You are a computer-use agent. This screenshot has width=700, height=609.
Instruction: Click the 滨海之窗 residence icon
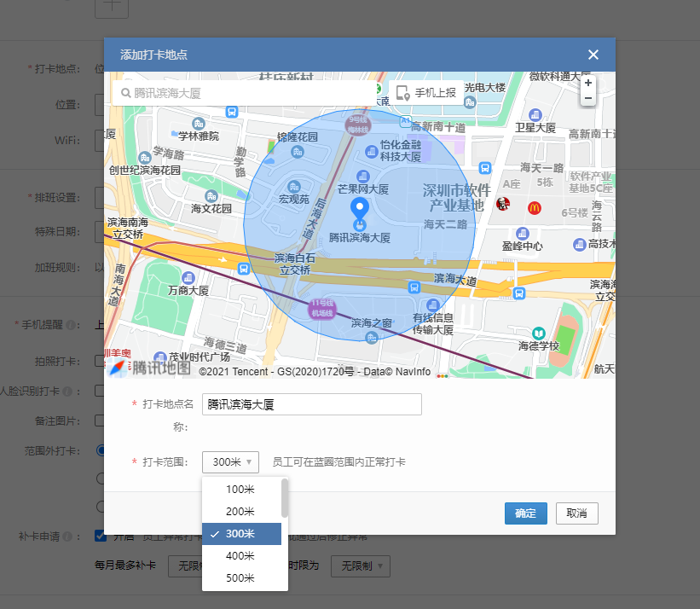372,338
